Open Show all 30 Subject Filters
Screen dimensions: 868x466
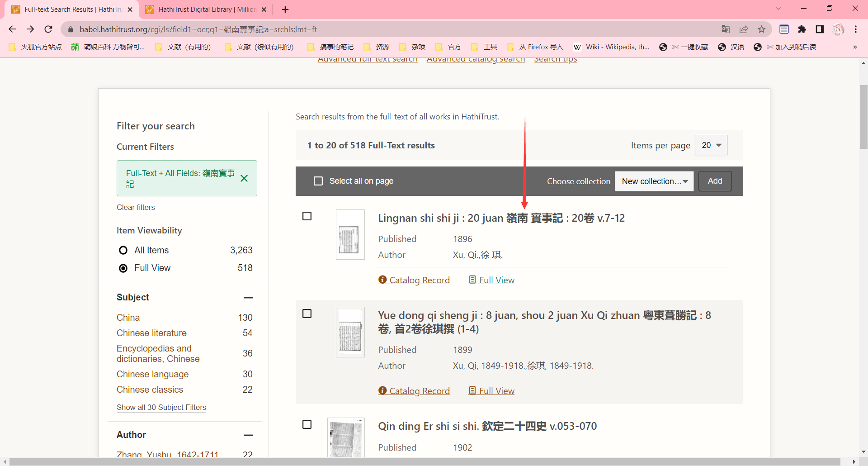[x=161, y=407]
